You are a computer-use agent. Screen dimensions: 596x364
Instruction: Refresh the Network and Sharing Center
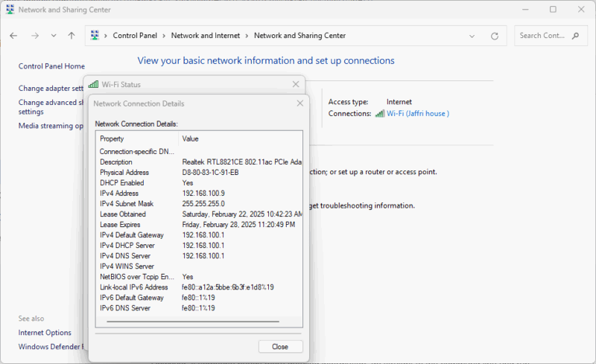click(495, 36)
